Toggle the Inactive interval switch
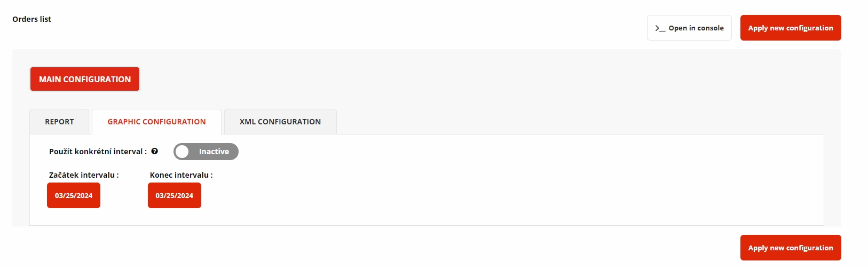 206,152
